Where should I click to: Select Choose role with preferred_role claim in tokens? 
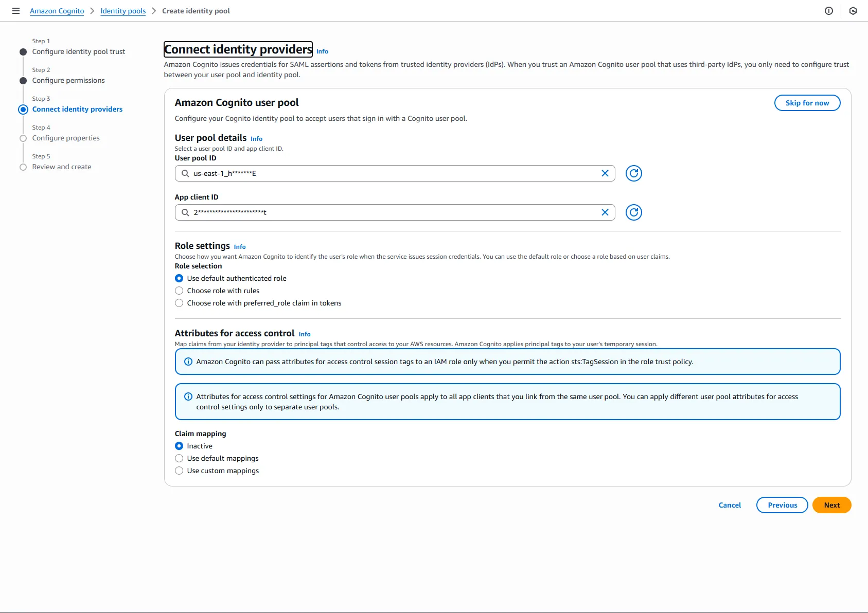pos(179,303)
